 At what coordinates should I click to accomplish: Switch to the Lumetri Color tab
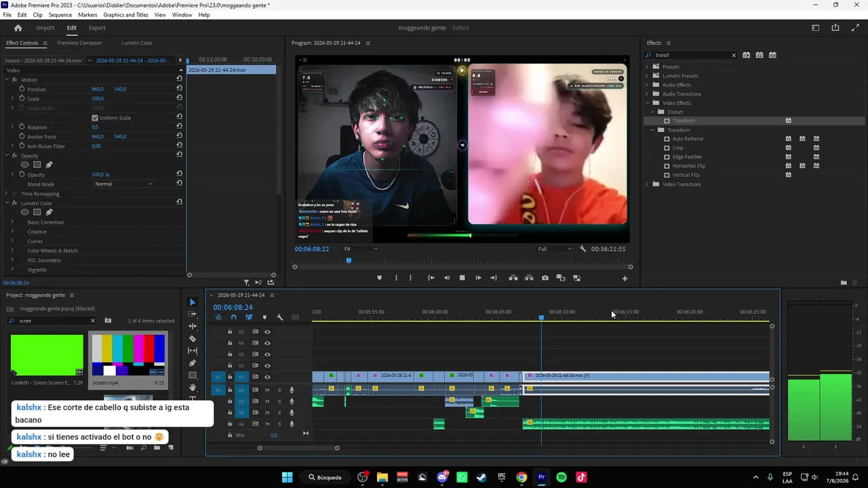click(x=137, y=43)
